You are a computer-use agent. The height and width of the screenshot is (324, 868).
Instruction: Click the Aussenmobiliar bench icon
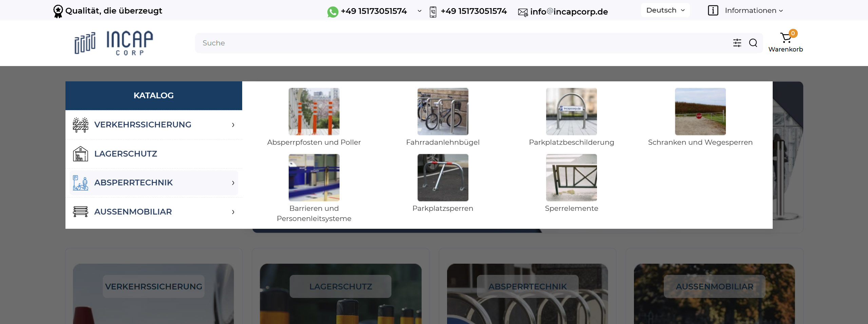click(x=80, y=212)
